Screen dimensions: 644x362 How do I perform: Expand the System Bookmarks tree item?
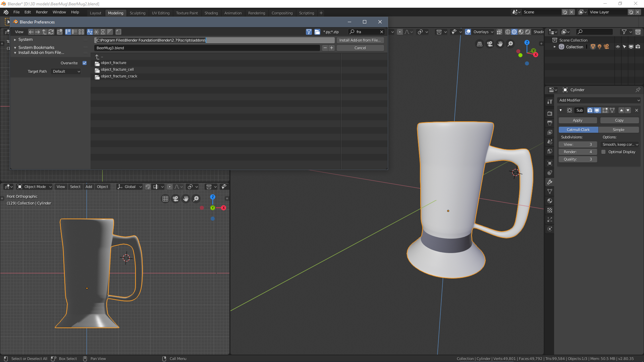click(x=15, y=47)
